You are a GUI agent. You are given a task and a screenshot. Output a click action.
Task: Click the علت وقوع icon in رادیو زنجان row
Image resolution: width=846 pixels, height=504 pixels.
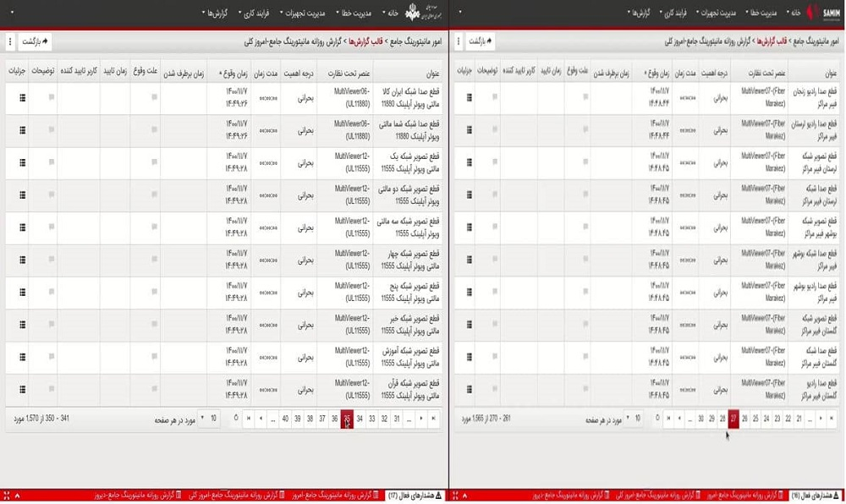click(x=585, y=97)
